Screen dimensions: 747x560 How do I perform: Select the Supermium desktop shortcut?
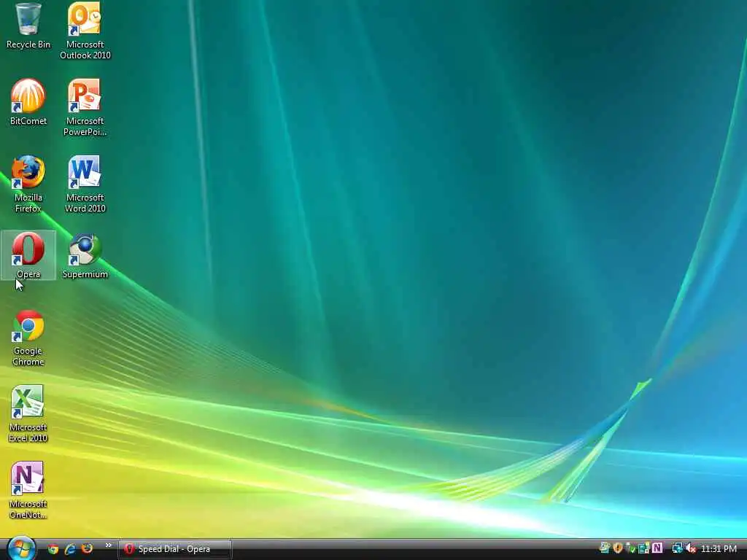(85, 256)
